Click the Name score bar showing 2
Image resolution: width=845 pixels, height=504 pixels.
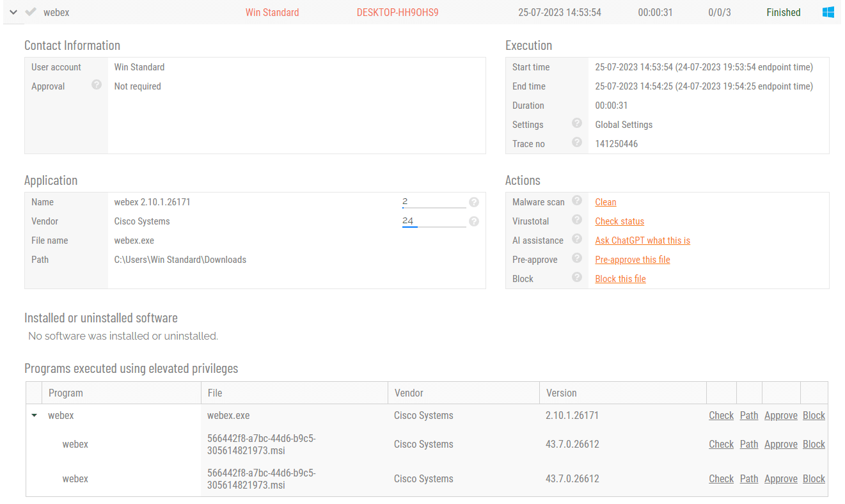click(434, 202)
